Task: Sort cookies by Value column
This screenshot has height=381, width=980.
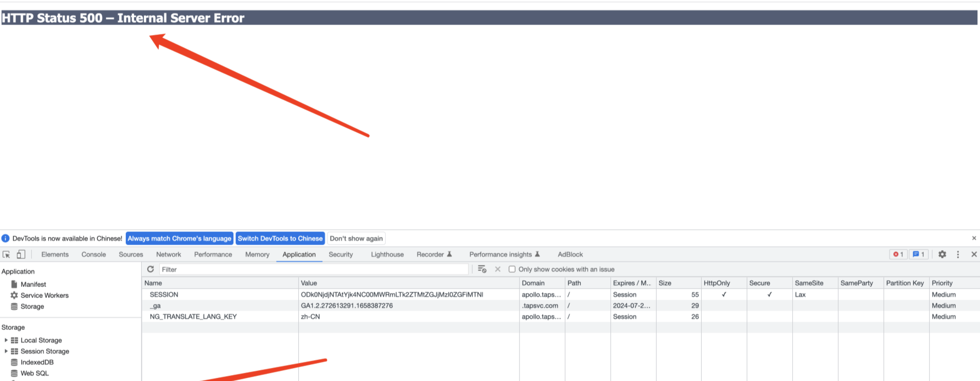Action: [409, 283]
